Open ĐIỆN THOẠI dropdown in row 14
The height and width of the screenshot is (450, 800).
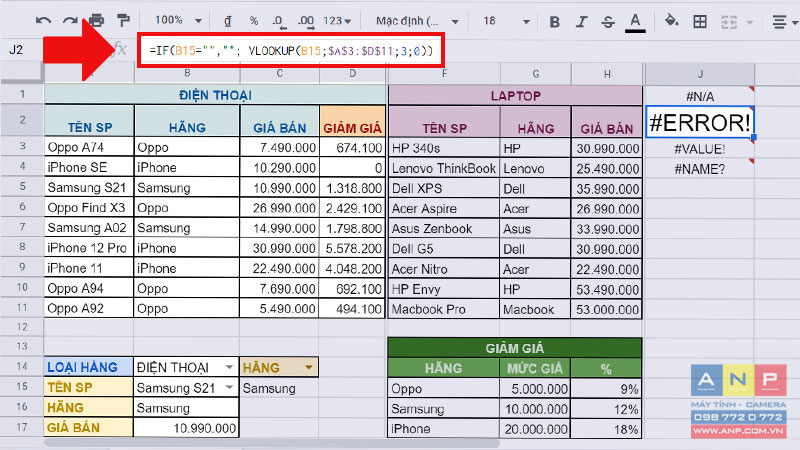point(229,367)
